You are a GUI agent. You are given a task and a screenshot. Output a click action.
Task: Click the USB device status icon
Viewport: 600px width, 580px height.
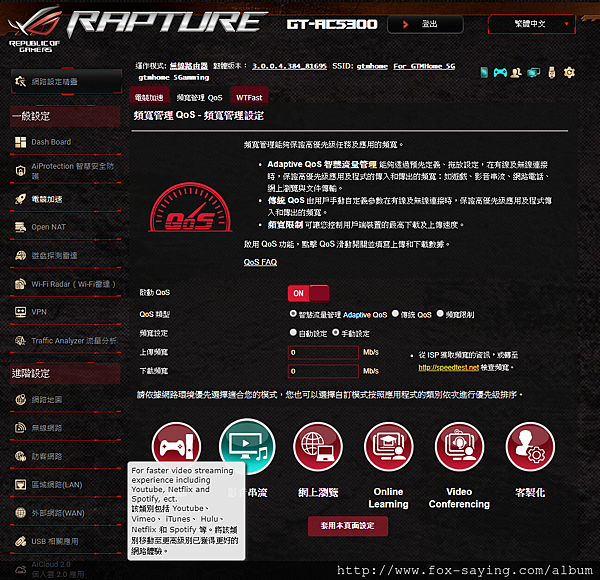[551, 72]
